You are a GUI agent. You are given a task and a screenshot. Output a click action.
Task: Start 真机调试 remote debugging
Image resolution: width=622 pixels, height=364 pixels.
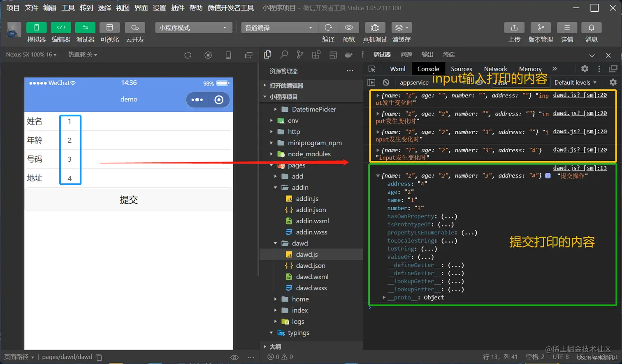(375, 28)
